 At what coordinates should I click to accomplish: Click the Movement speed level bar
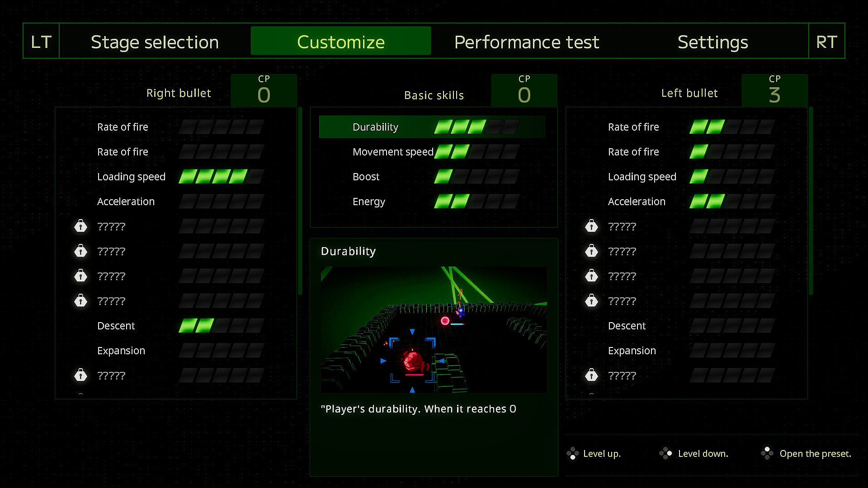(x=476, y=152)
